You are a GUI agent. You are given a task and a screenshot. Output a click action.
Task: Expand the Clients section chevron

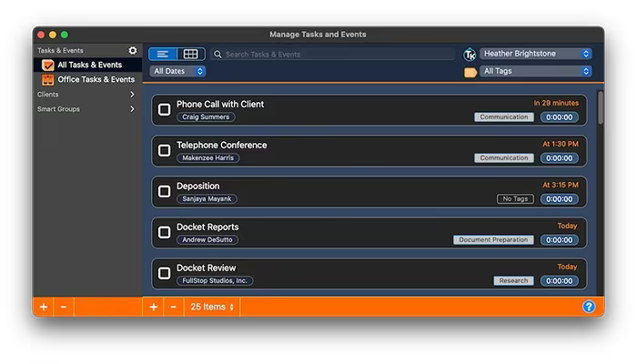(x=132, y=95)
